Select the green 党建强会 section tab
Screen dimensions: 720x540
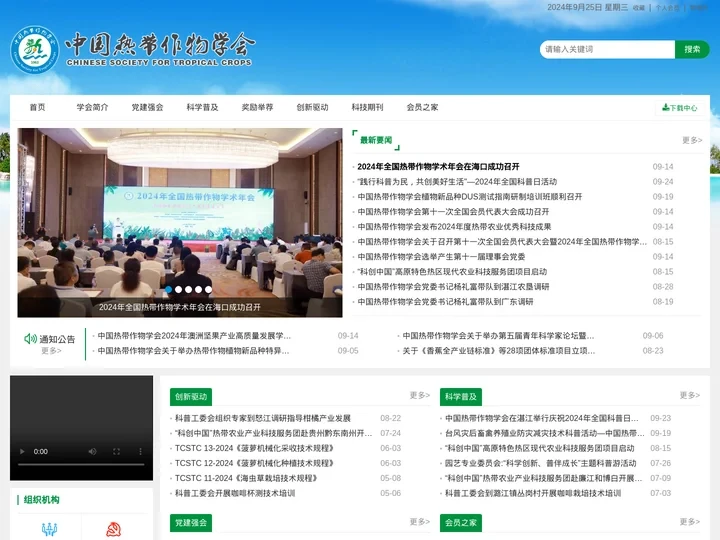tap(191, 523)
